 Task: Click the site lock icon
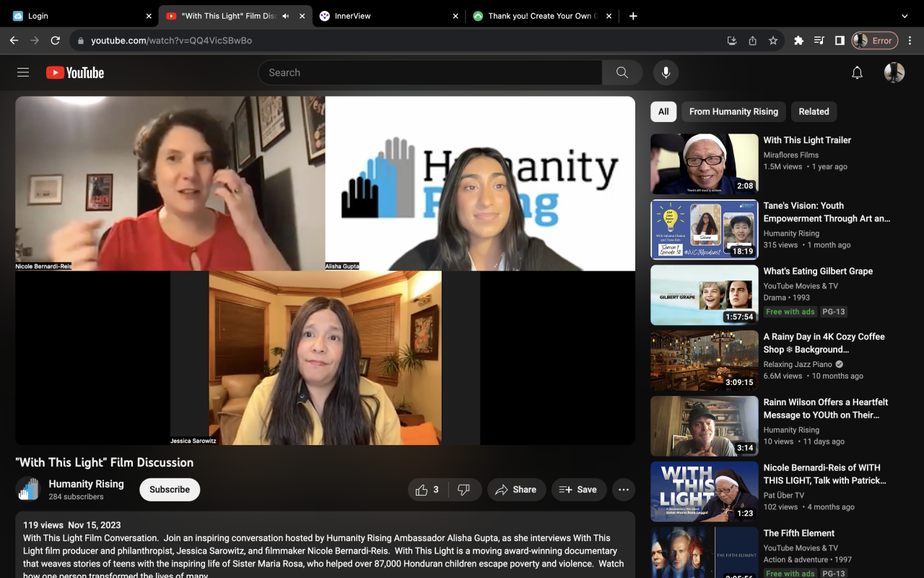pyautogui.click(x=81, y=40)
